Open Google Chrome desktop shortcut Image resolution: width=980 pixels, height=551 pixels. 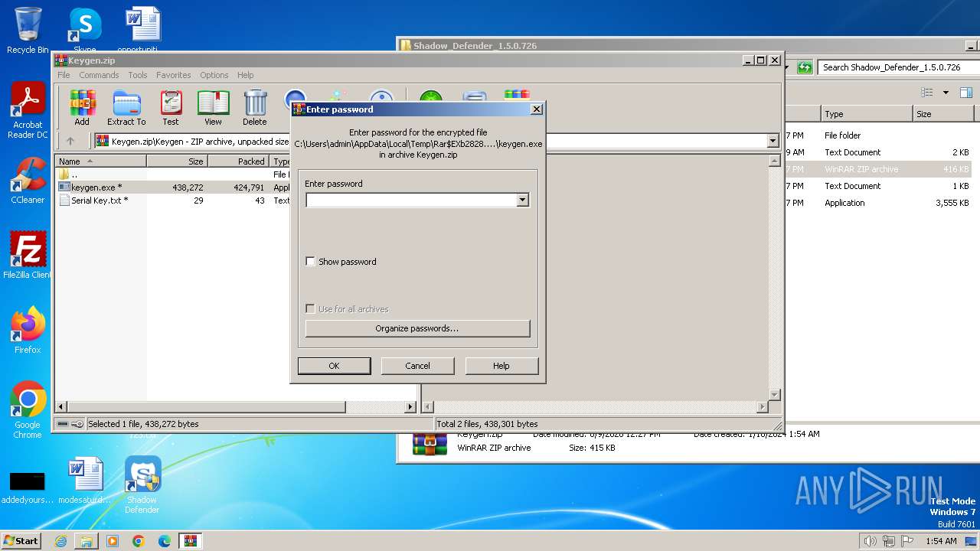(x=28, y=410)
